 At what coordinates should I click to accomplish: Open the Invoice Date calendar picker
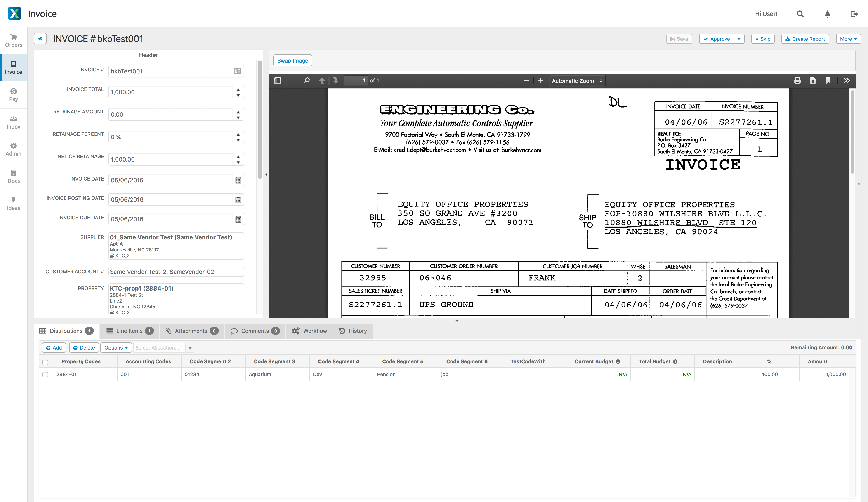pos(238,180)
